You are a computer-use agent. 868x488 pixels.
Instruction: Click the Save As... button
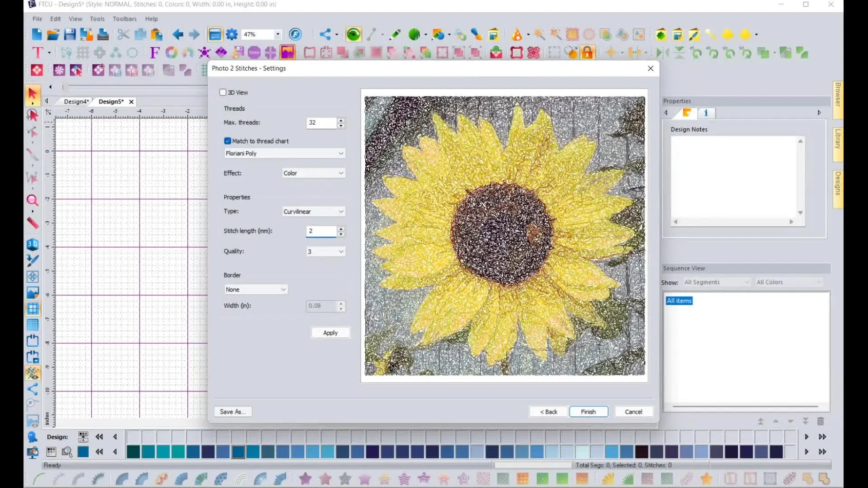click(x=232, y=411)
